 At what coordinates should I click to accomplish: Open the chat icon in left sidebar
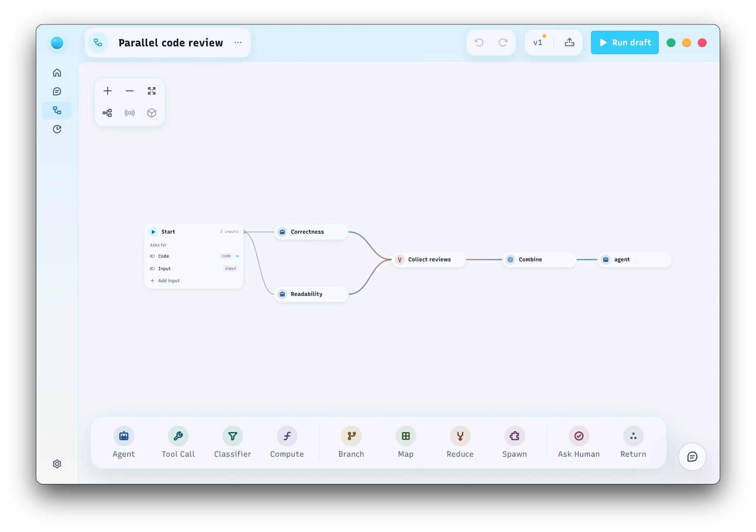(x=57, y=92)
